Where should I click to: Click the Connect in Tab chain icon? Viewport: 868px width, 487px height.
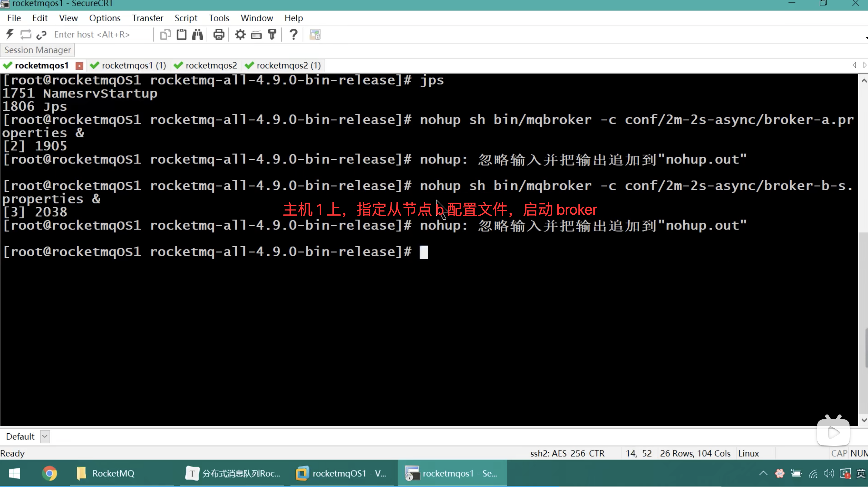pos(42,34)
